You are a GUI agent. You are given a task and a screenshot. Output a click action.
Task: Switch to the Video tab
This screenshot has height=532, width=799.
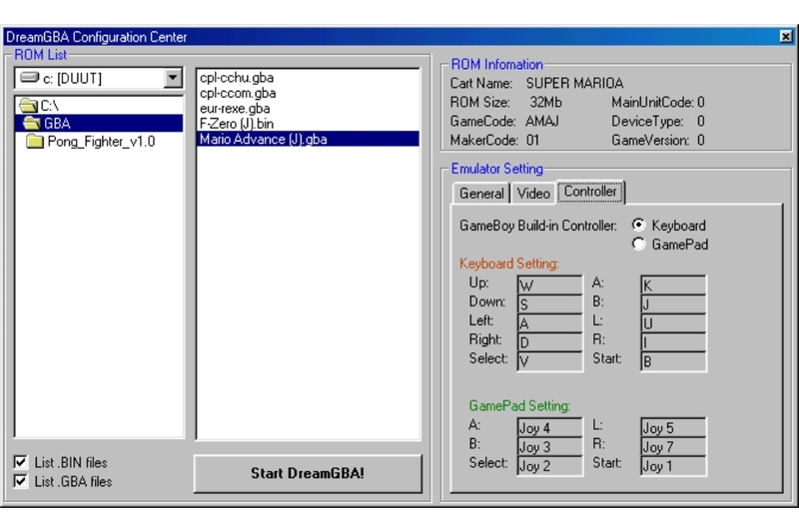click(533, 194)
